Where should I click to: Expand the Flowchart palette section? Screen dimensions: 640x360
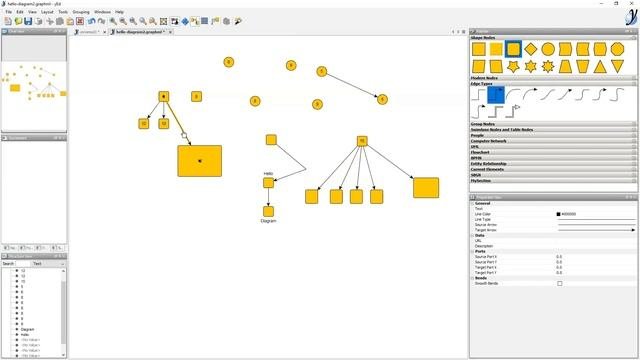(x=553, y=152)
